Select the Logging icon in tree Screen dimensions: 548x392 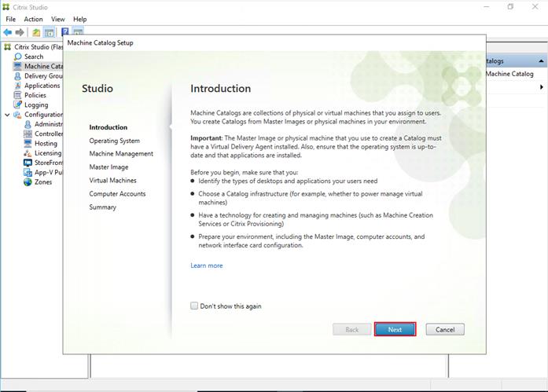(x=17, y=104)
